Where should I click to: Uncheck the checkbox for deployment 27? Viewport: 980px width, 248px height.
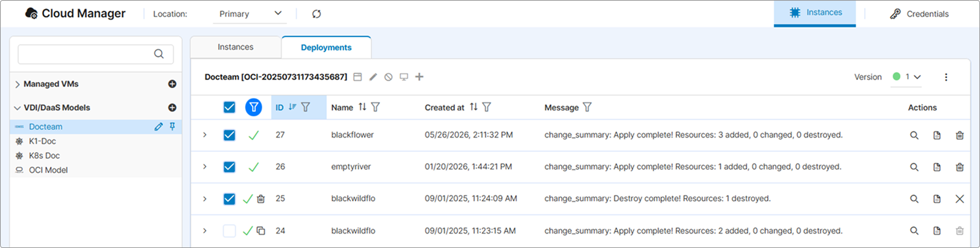[x=229, y=135]
